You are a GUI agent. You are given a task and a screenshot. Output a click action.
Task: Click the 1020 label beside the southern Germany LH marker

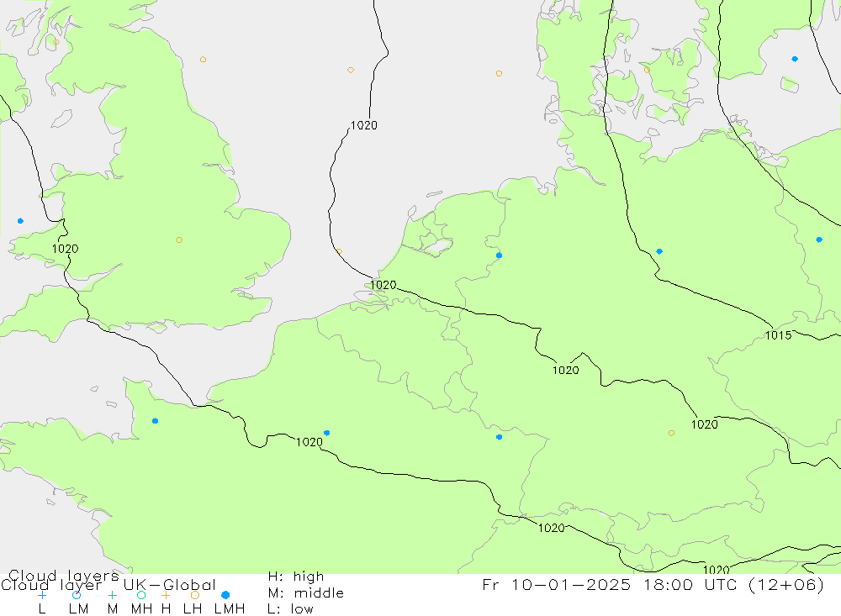(x=704, y=424)
